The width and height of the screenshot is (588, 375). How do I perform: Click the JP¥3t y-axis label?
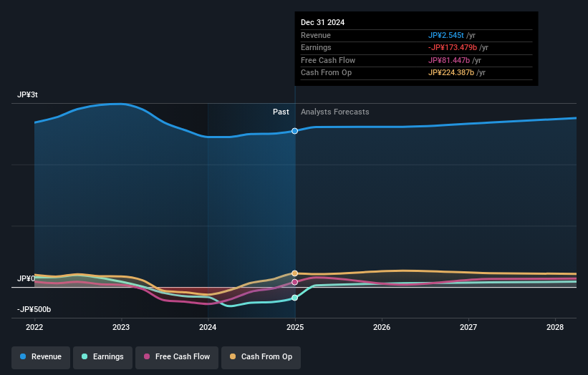tap(27, 94)
